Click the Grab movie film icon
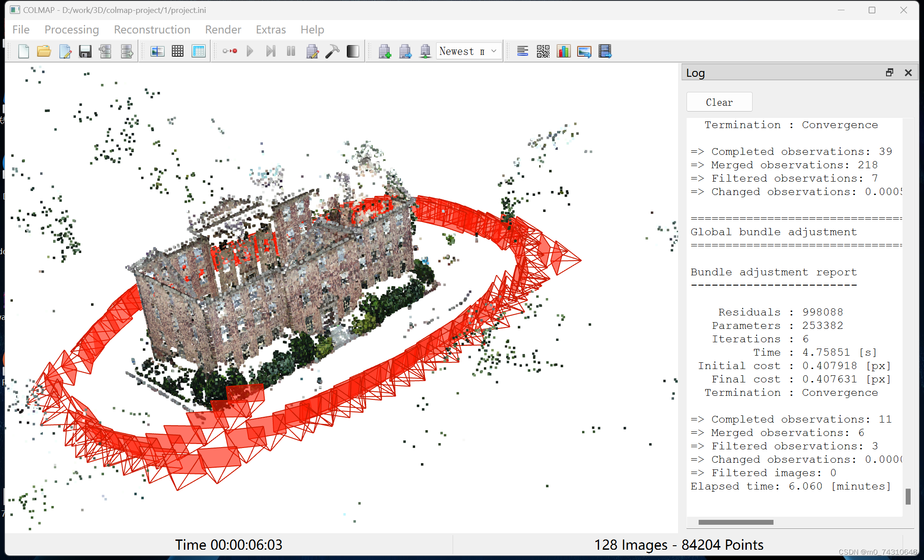This screenshot has width=924, height=560. click(605, 51)
